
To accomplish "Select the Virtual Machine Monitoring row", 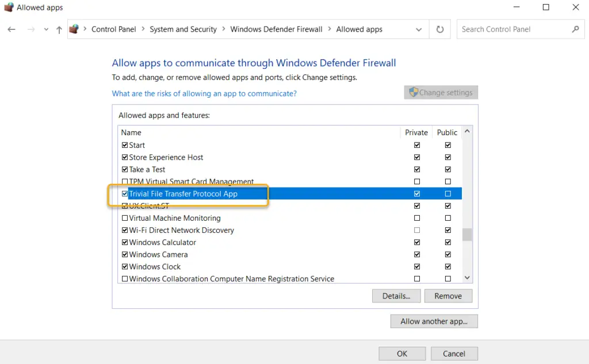I will point(290,218).
